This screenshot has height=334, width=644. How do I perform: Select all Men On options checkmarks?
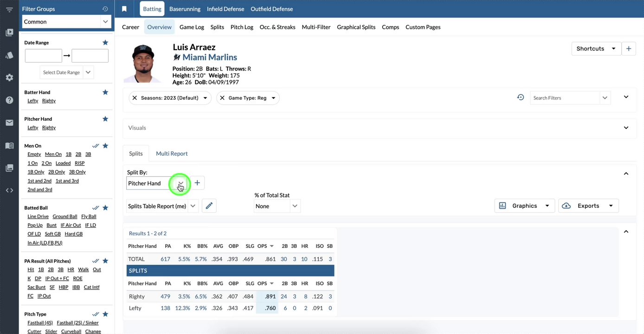click(96, 146)
